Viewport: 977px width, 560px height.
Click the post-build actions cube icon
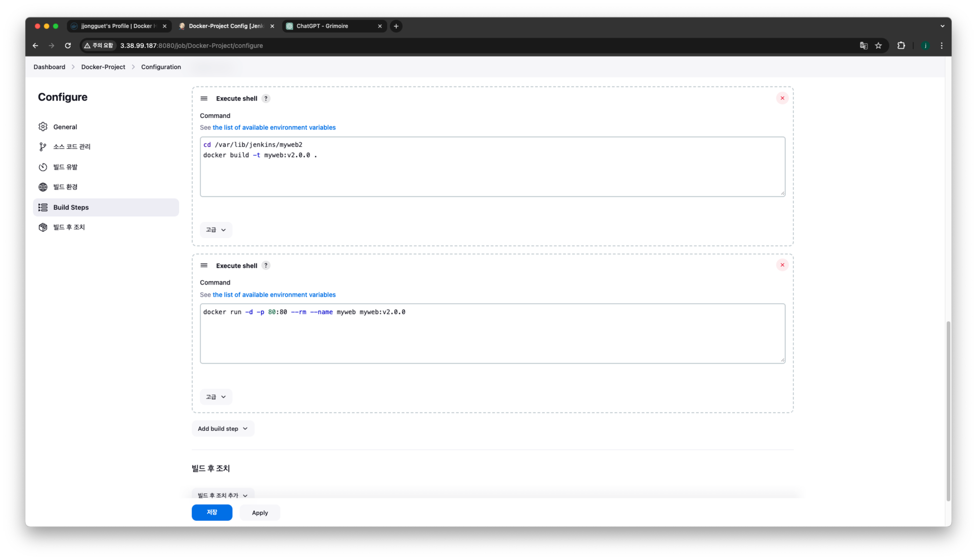tap(43, 228)
